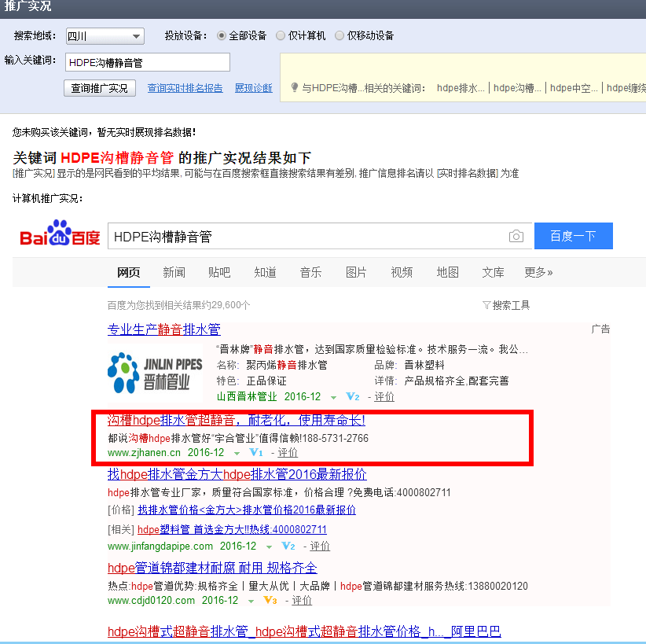The height and width of the screenshot is (644, 646).
Task: Select the 仅移动设备 radio button
Action: coord(340,36)
